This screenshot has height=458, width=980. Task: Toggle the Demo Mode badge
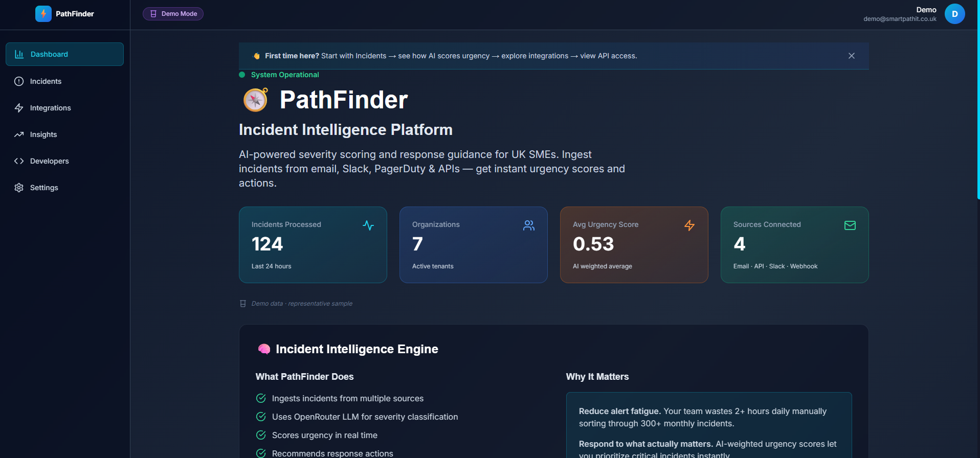click(173, 14)
